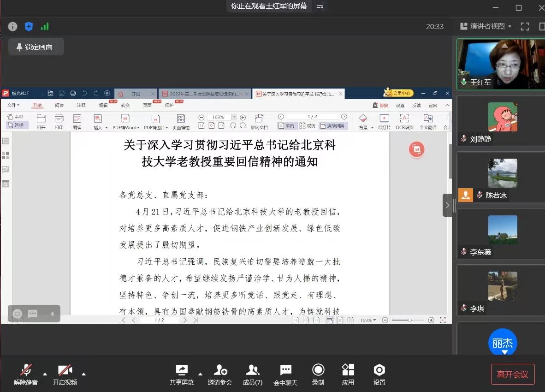Open the 邀请参会 invite icon
This screenshot has height=392, width=545.
[220, 374]
